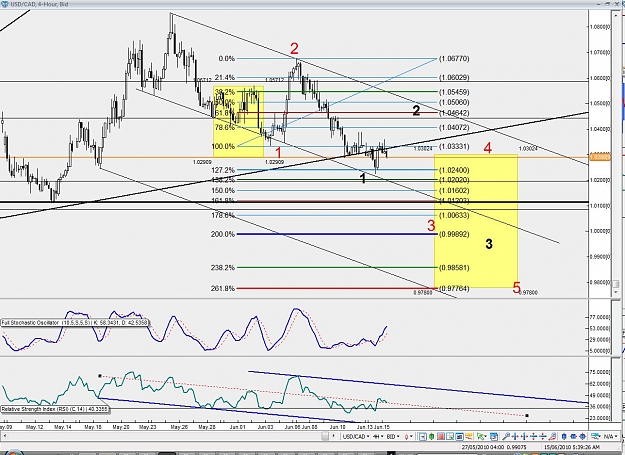
Task: Click the 200.0% Fibonacci percentage label
Action: click(223, 234)
